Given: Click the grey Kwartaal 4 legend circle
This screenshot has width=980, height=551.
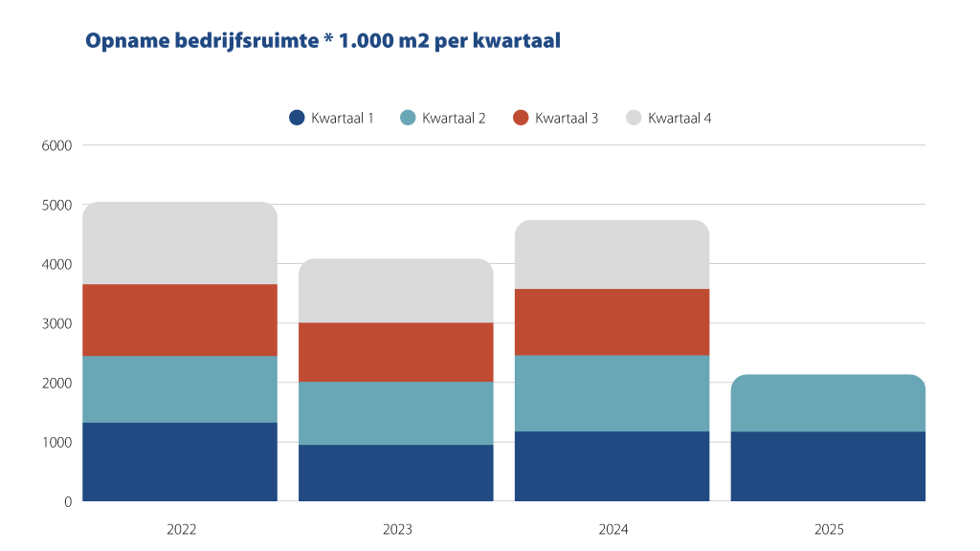Looking at the screenshot, I should [634, 118].
